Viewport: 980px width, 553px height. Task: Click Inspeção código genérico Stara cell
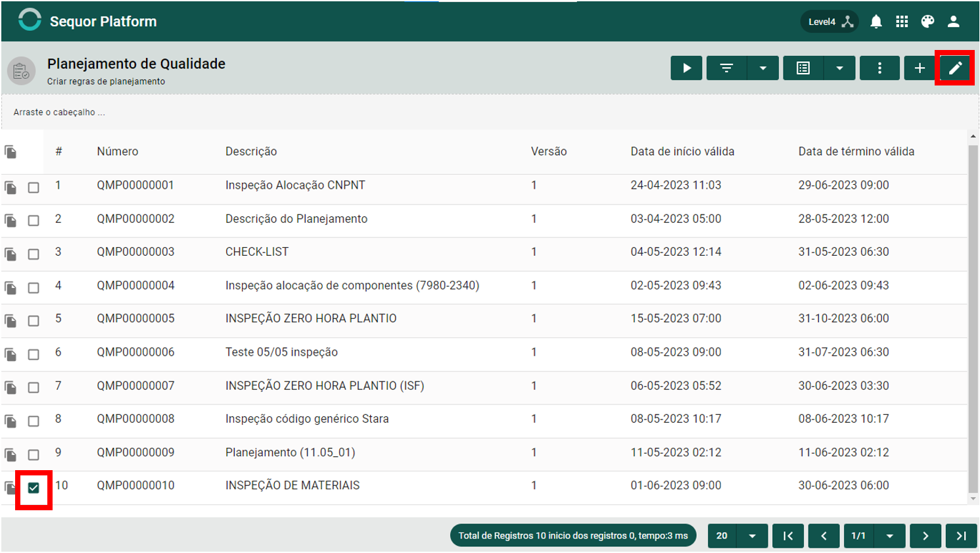point(307,419)
